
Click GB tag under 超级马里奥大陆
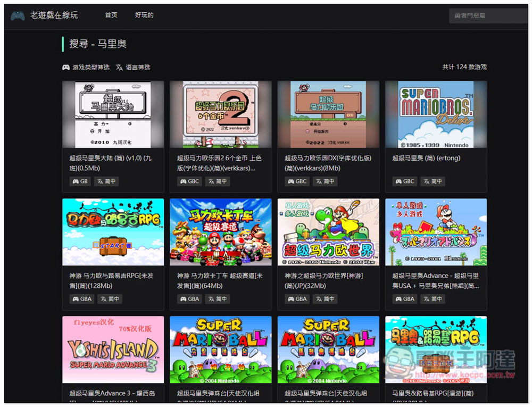(80, 181)
